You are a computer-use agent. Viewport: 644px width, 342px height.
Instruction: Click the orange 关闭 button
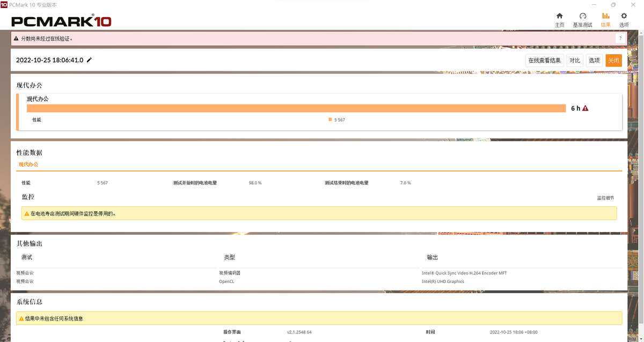(613, 61)
